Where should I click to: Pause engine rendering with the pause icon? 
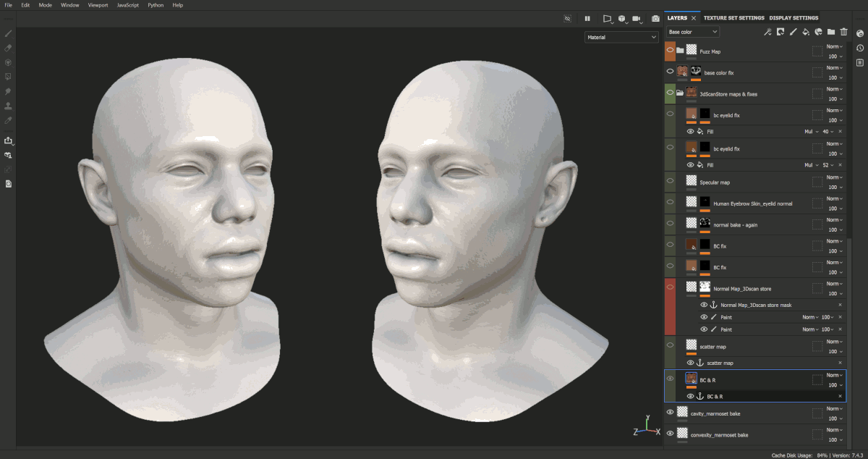[x=587, y=19]
